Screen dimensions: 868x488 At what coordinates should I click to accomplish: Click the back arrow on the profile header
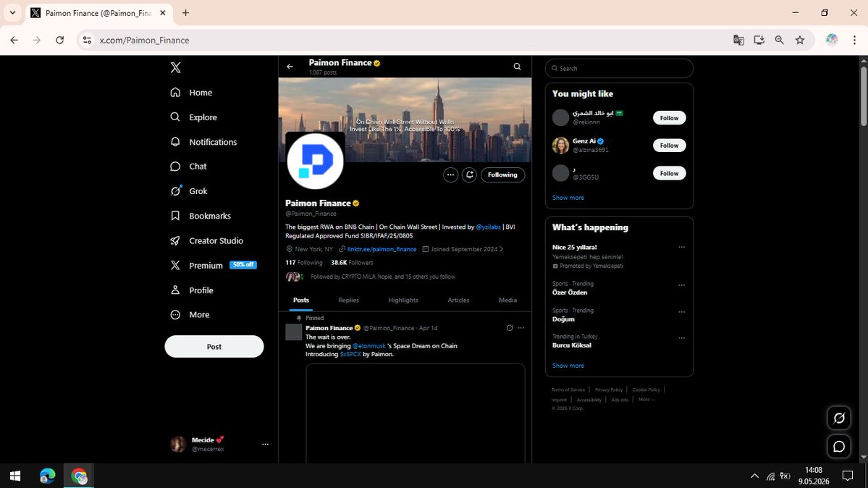290,67
